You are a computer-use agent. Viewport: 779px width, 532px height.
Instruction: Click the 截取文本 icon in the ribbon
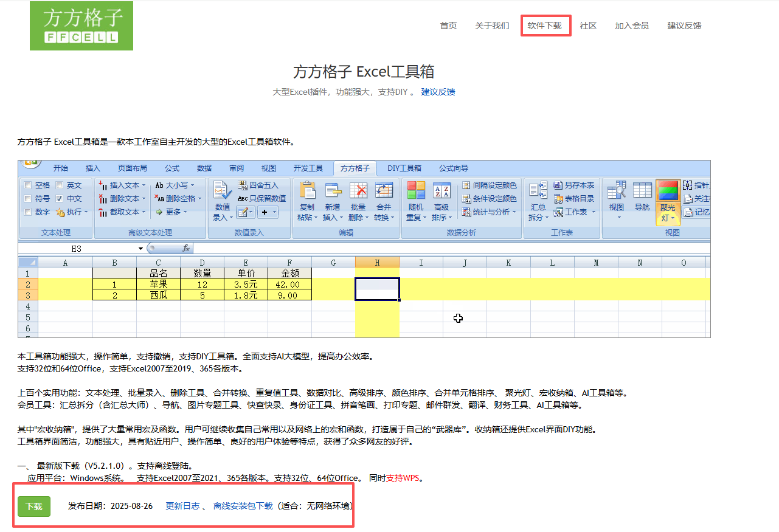click(x=103, y=212)
